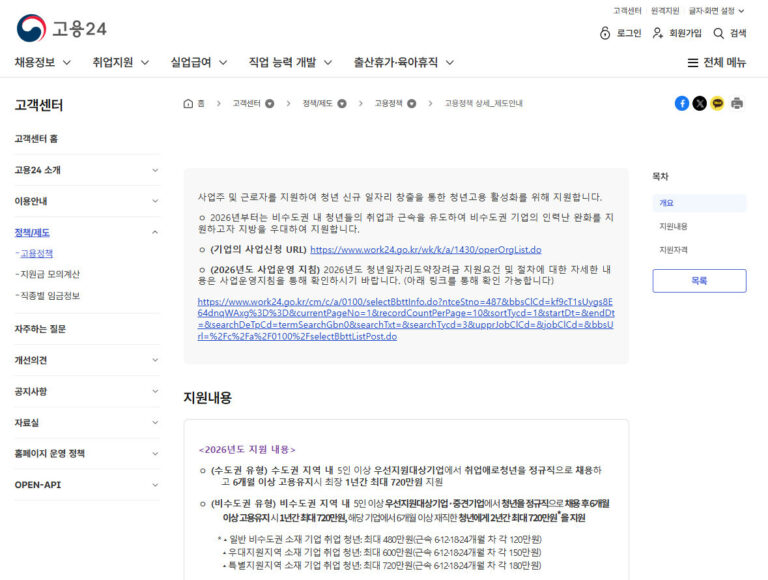Open 자주하는 질문 in the sidebar
This screenshot has width=768, height=580.
click(40, 329)
